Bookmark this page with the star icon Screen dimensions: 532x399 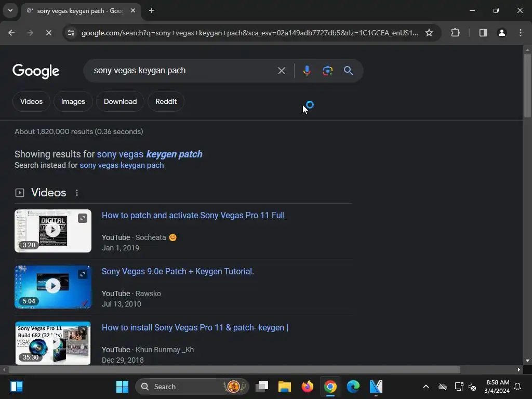pos(429,33)
